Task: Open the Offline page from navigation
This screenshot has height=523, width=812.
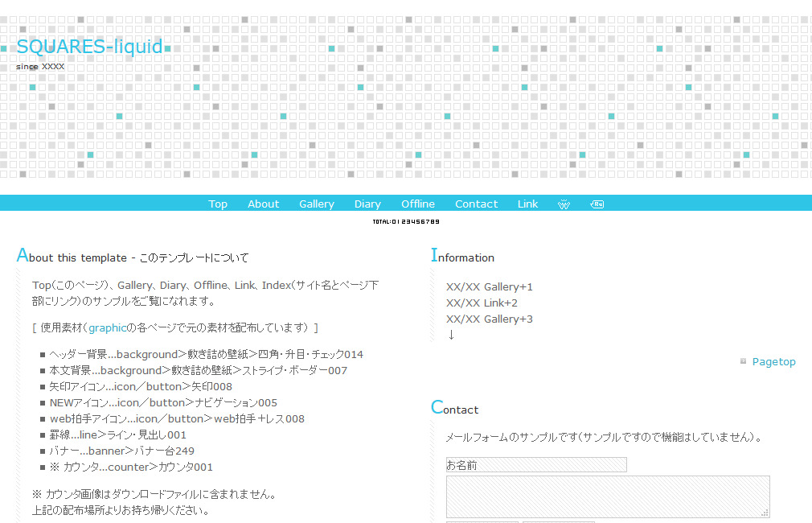Action: click(418, 204)
